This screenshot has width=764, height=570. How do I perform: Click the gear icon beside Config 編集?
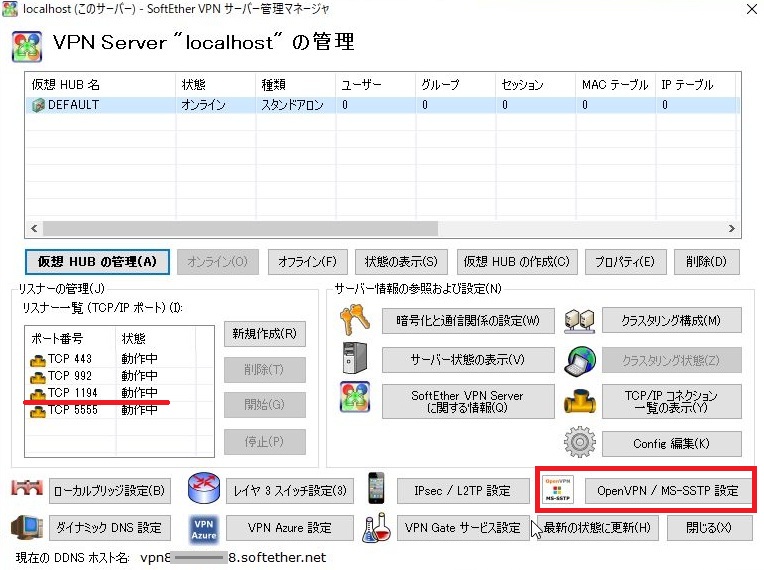pyautogui.click(x=579, y=442)
